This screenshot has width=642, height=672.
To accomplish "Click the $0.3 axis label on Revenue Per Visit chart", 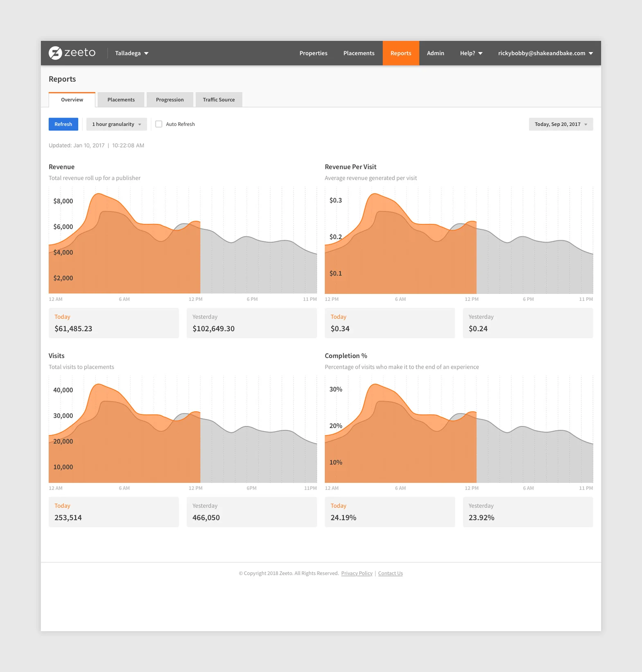I will [x=336, y=200].
